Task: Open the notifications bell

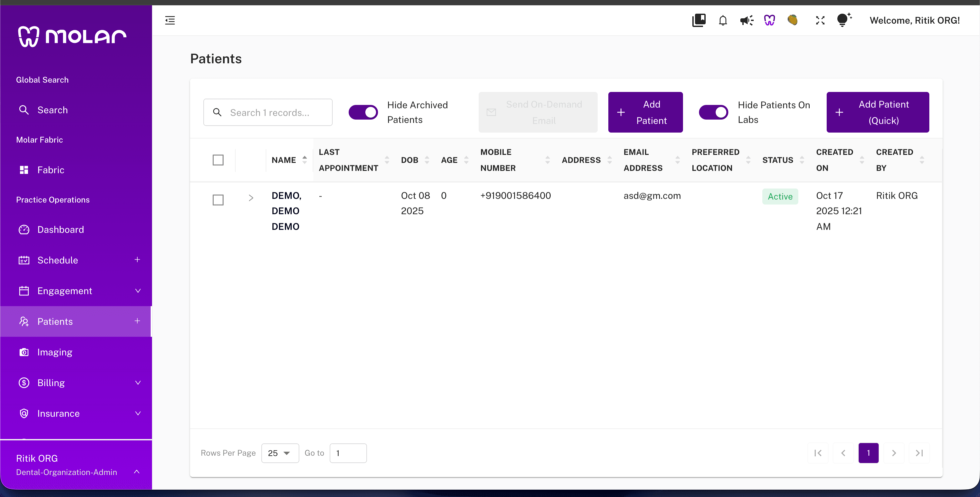Action: click(x=723, y=20)
